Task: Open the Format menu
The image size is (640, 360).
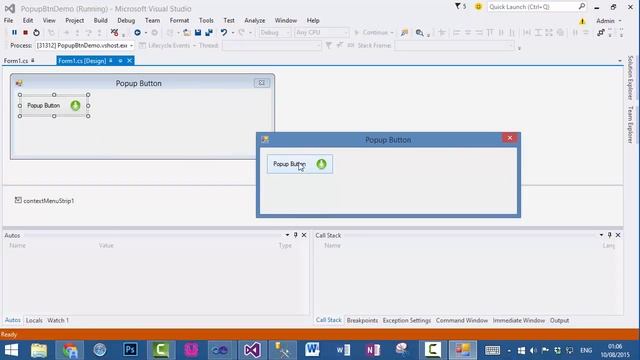Action: 179,20
